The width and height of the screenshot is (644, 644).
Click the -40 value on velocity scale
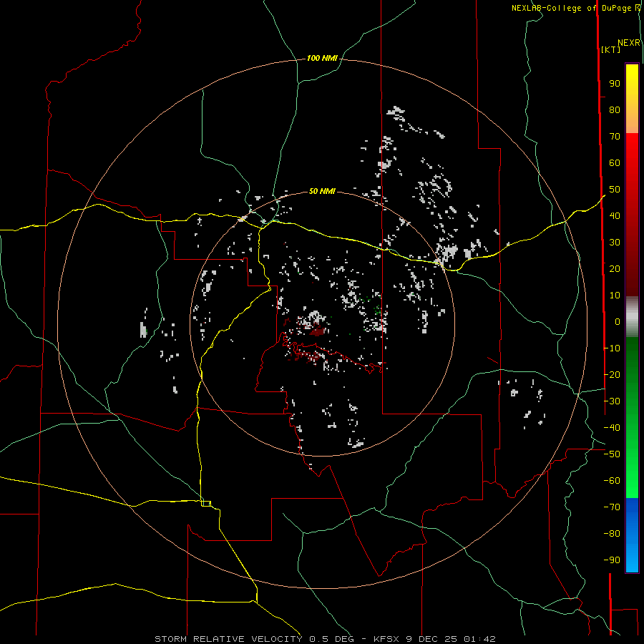click(x=612, y=428)
